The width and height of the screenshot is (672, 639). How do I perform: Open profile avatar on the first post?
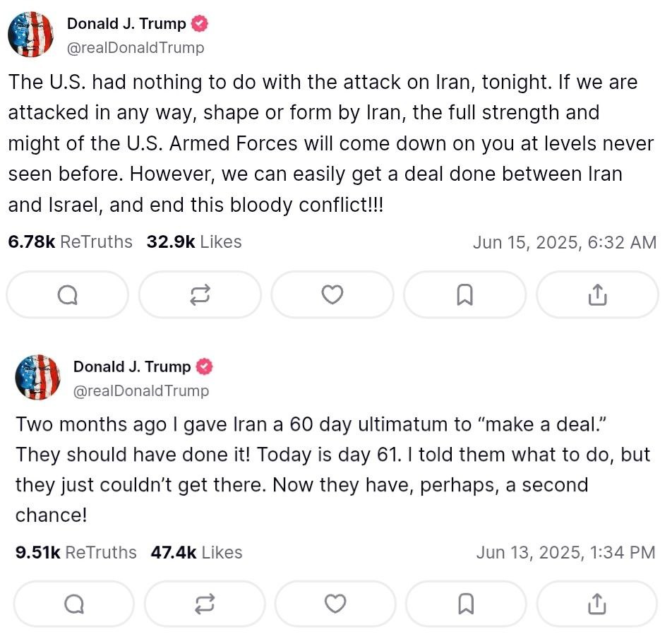pyautogui.click(x=31, y=35)
